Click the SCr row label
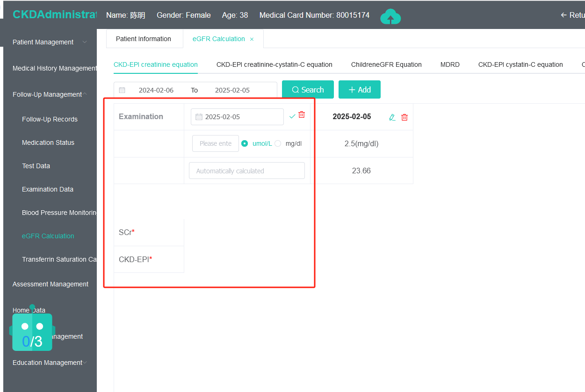585x392 pixels. tap(127, 232)
